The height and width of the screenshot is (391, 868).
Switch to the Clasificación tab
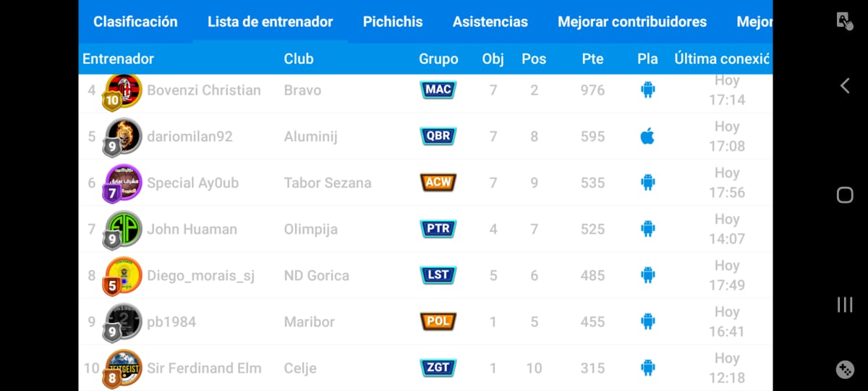(135, 22)
